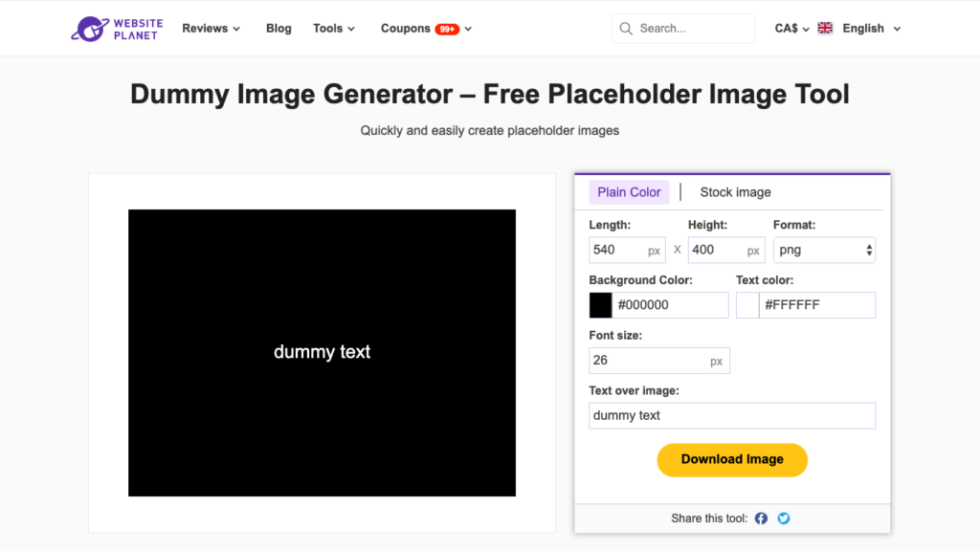
Task: Click the Dummy Image Generator page heading
Action: [x=489, y=95]
